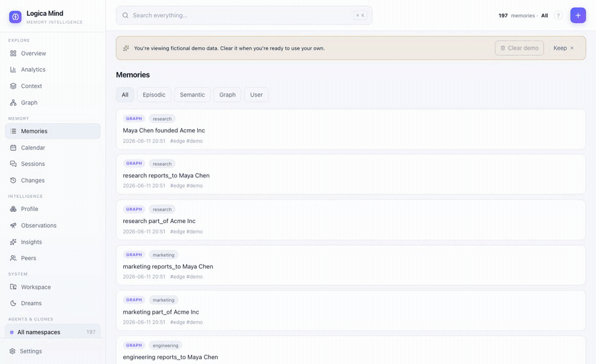Open Sessions via its chat bubbles icon
596x364 pixels.
tap(13, 163)
